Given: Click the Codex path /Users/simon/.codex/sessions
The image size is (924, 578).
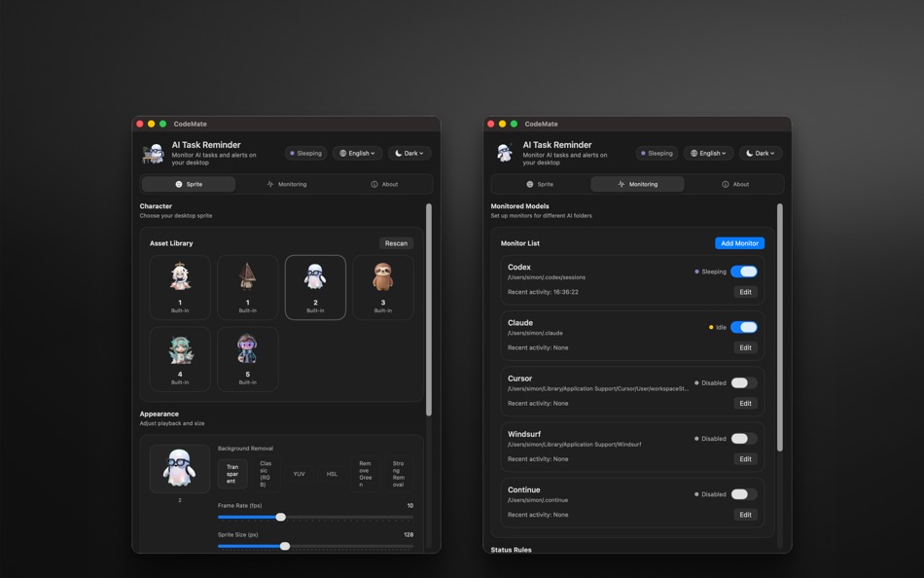Looking at the screenshot, I should coord(547,277).
